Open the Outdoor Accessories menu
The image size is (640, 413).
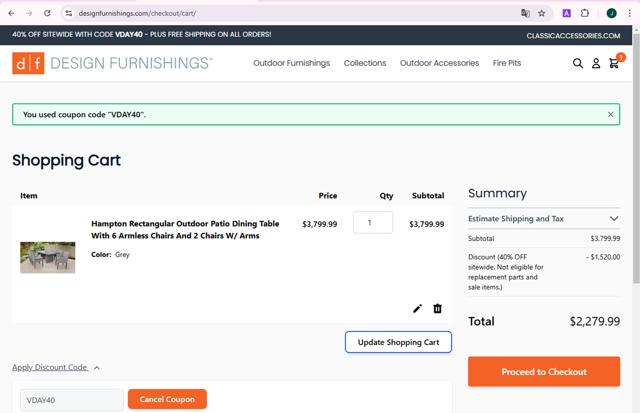[439, 63]
